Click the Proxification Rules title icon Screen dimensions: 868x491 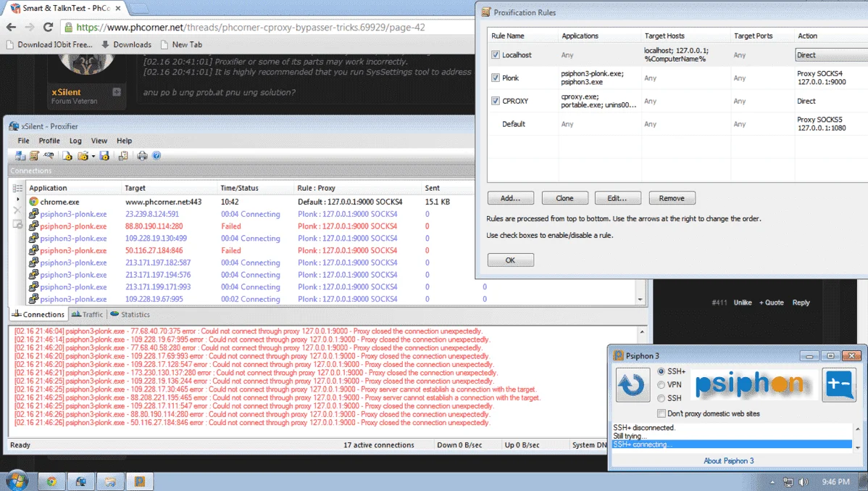tap(485, 12)
